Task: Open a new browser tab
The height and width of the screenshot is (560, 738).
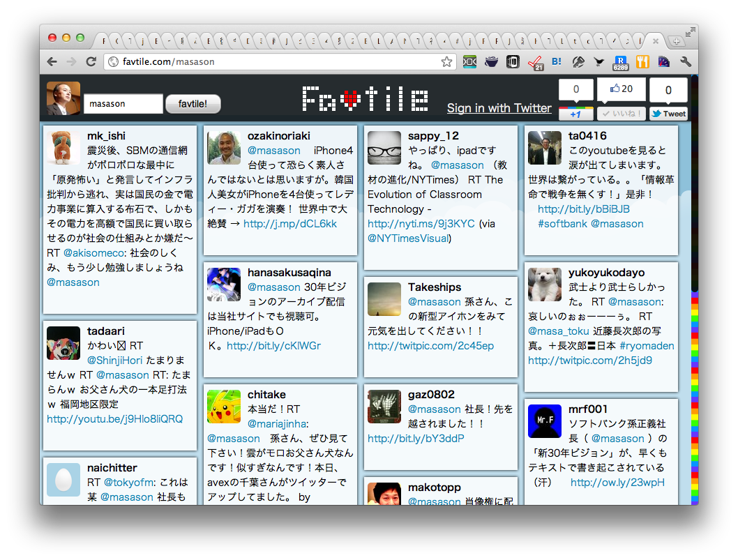Action: [x=677, y=41]
